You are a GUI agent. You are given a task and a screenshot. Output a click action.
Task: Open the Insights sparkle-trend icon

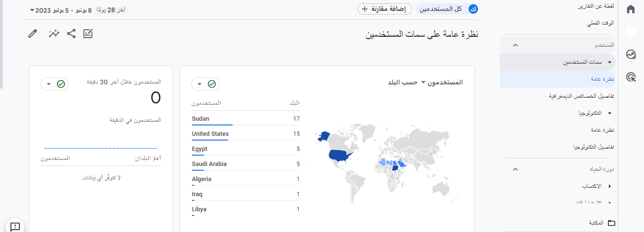(x=54, y=33)
